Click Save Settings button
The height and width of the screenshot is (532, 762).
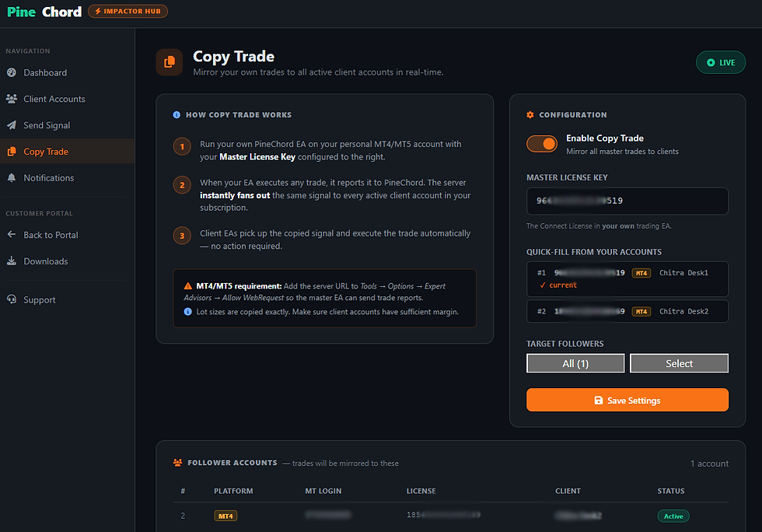click(627, 400)
